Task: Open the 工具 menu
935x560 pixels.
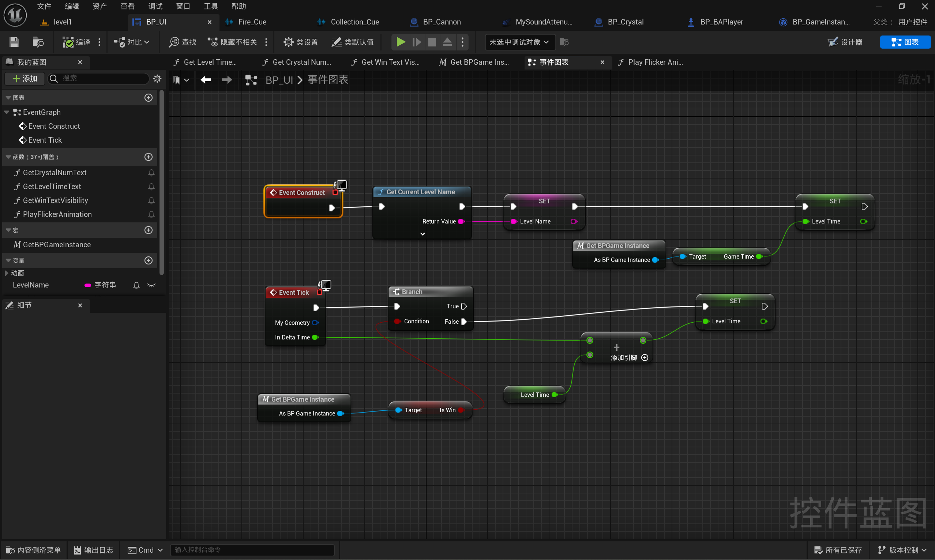Action: click(x=211, y=6)
